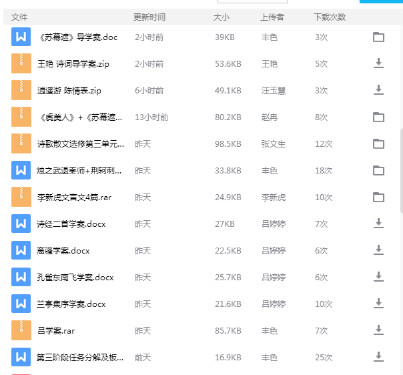Download 离骚学案.docx with arrow icon
Viewport: 403px width, 375px height.
coord(378,250)
